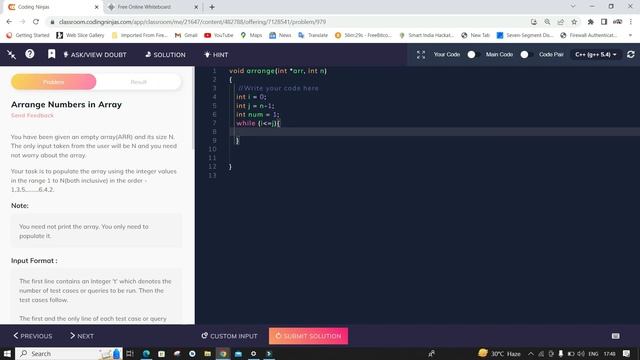The width and height of the screenshot is (640, 360).
Task: Reset code with the refresh icon
Action: point(631,54)
